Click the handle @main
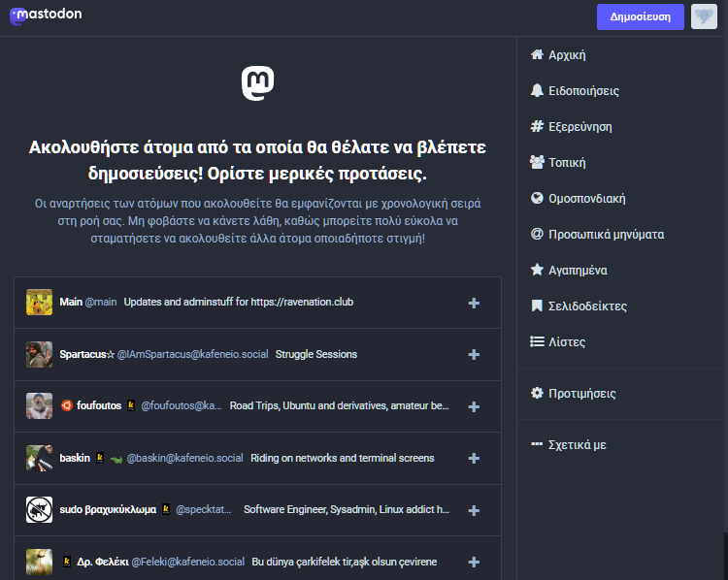This screenshot has height=580, width=728. [101, 302]
